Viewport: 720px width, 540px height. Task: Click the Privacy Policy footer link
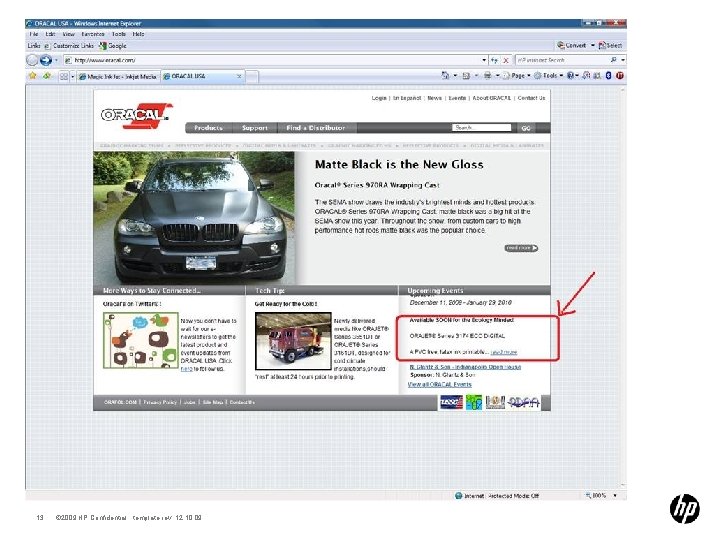(x=160, y=402)
